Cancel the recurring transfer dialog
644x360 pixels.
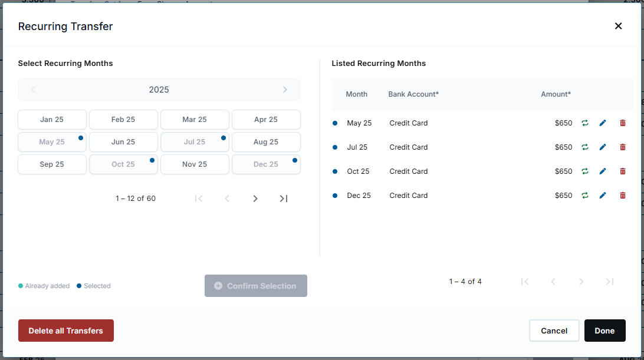[x=554, y=331]
